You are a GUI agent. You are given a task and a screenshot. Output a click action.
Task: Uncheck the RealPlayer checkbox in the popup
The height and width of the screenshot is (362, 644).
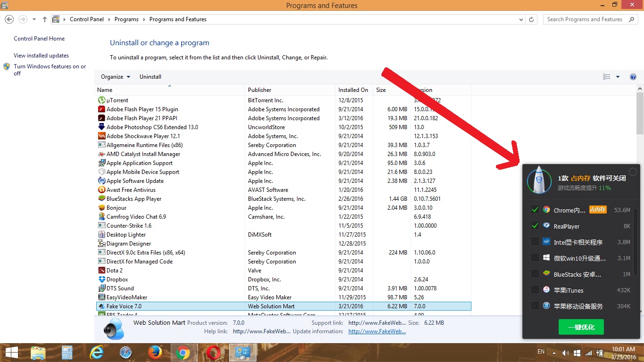(x=535, y=226)
